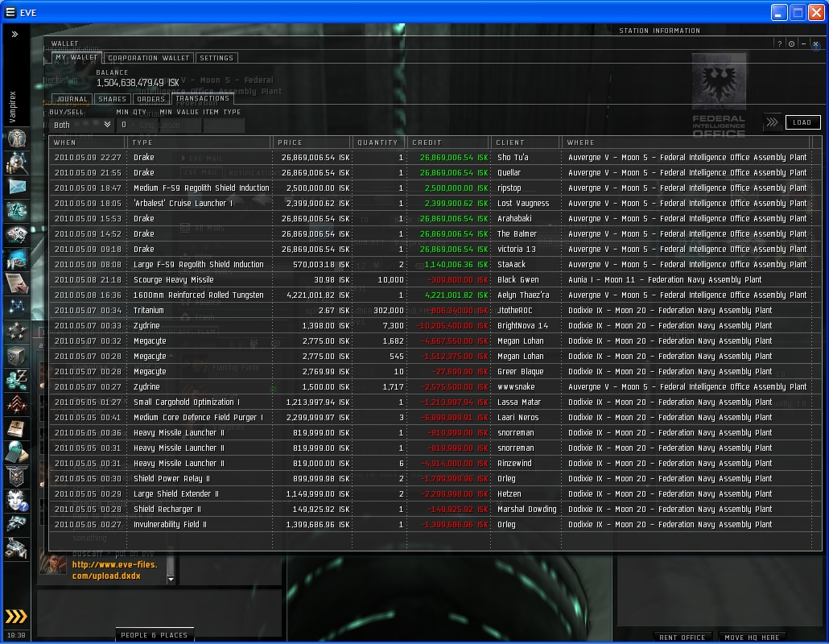Image resolution: width=829 pixels, height=644 pixels.
Task: Select the Orders tab
Action: coord(151,99)
